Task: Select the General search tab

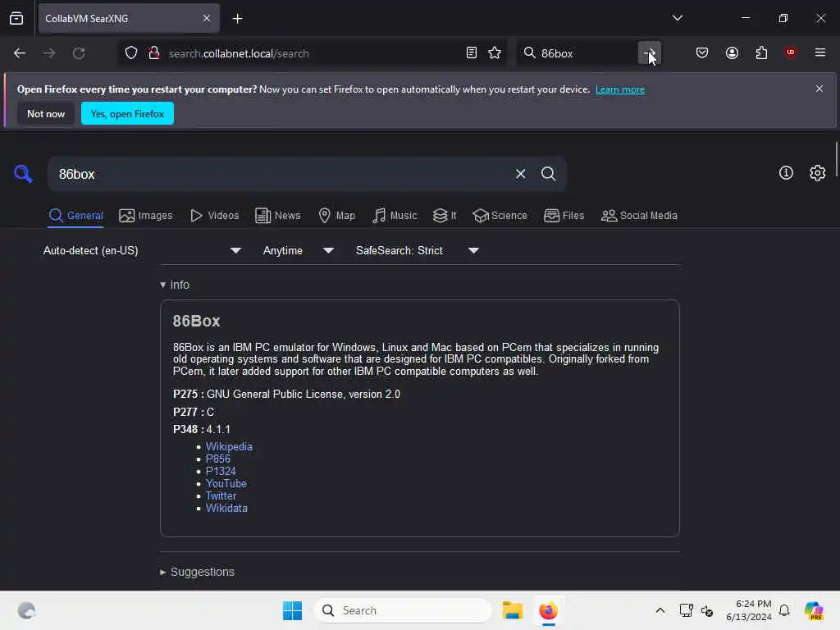Action: pyautogui.click(x=75, y=216)
